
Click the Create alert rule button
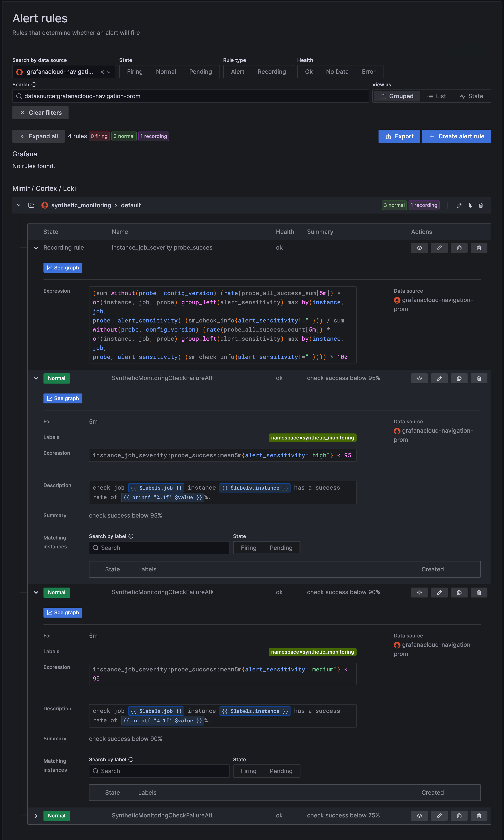pyautogui.click(x=456, y=136)
